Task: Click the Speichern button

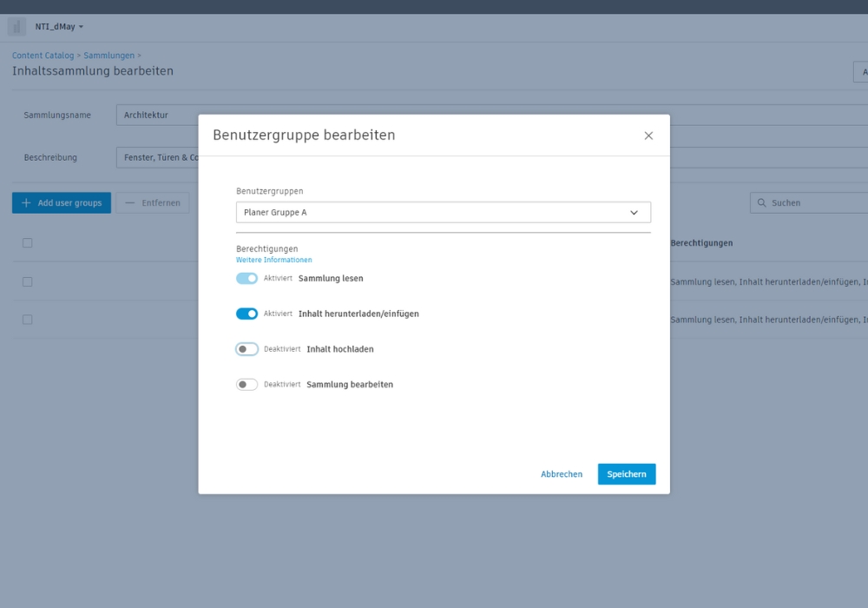Action: (626, 474)
